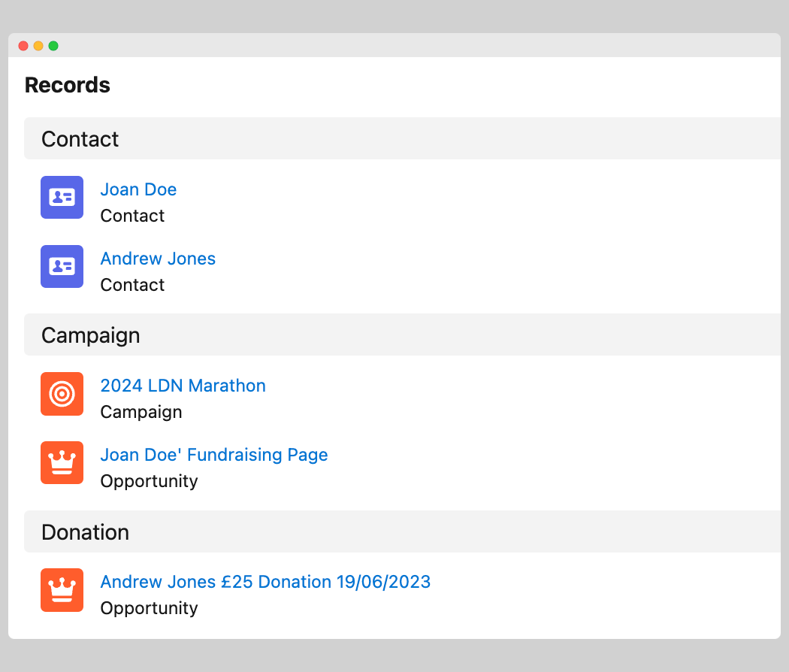Open the Joan Doe' Fundraising Page link
Viewport: 789px width, 672px height.
pyautogui.click(x=214, y=455)
